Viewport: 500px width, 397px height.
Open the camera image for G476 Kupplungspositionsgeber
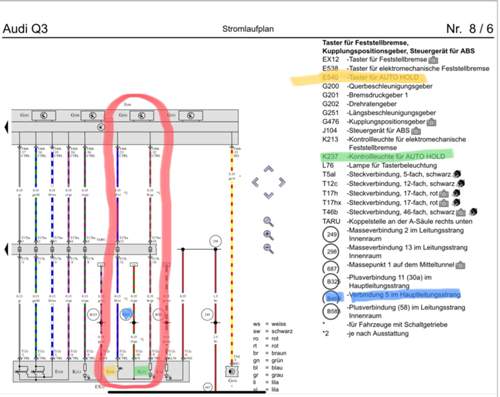click(x=431, y=122)
